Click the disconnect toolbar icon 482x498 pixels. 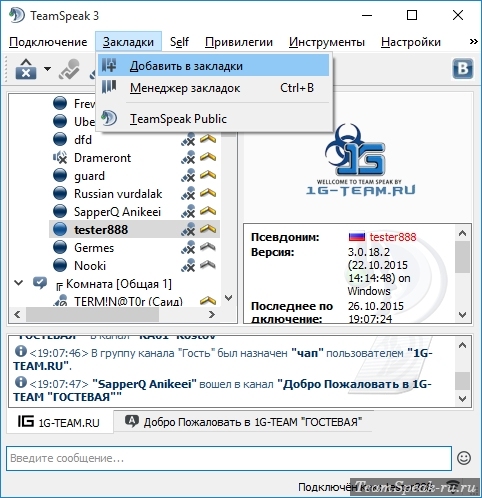click(26, 69)
